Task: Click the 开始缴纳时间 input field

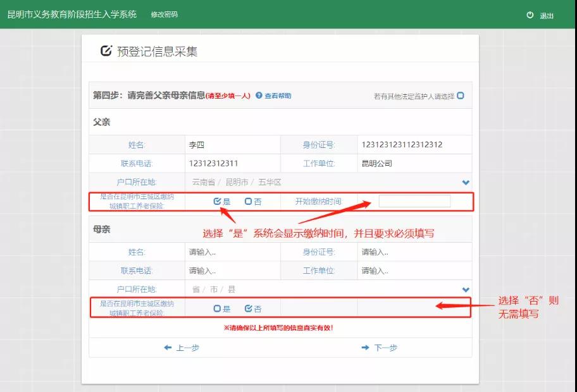Action: pos(415,201)
